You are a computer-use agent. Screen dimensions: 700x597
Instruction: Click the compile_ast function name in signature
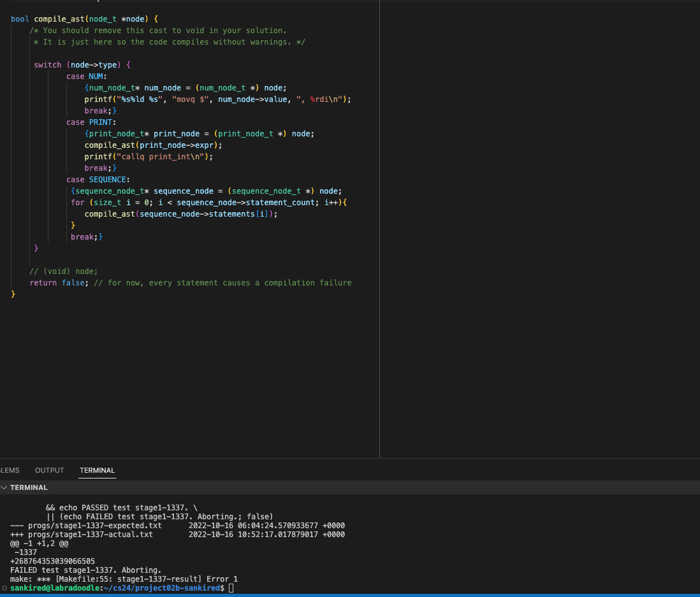pyautogui.click(x=59, y=19)
